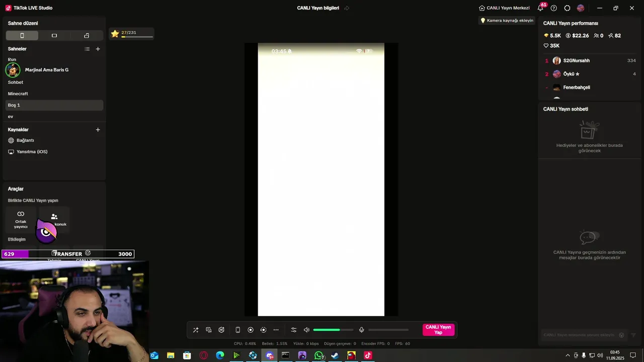The height and width of the screenshot is (362, 644).
Task: Open the audio mixer sliders icon
Action: coord(294,330)
